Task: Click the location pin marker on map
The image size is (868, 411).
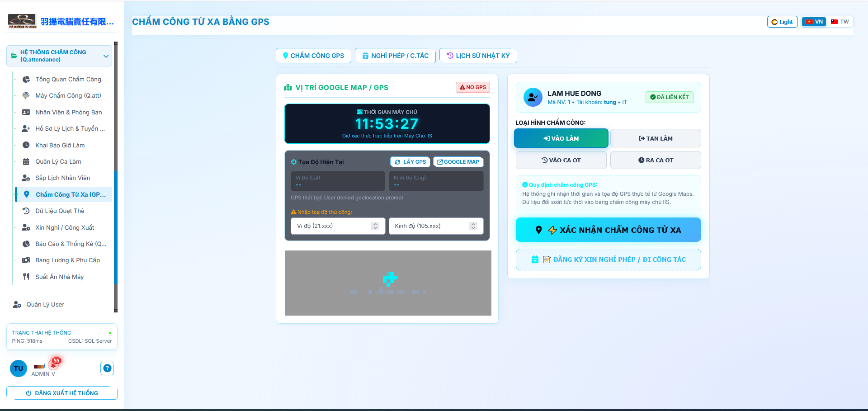Action: pos(390,279)
